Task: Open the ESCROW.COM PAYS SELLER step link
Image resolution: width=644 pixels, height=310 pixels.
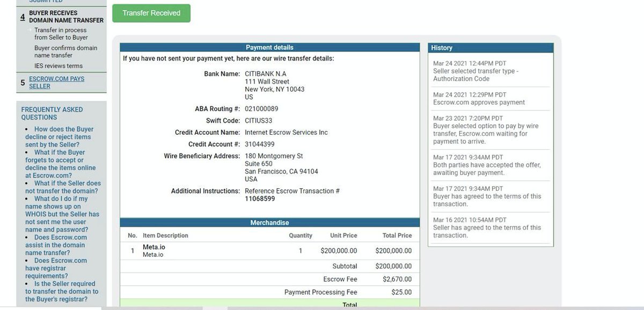Action: click(x=56, y=83)
